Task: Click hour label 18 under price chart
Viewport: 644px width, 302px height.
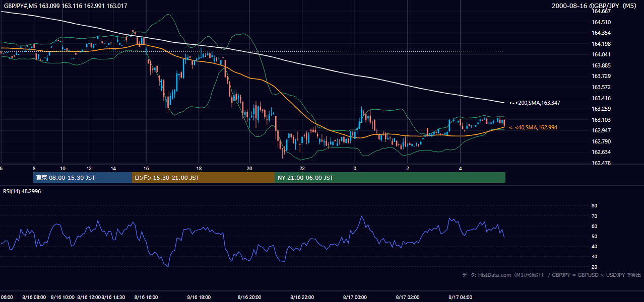Action: pos(199,168)
